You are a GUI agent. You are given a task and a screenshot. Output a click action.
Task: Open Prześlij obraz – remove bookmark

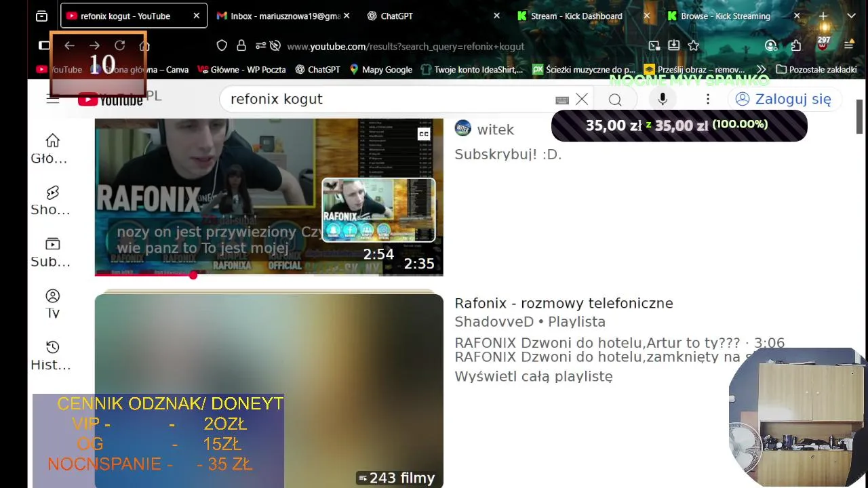(x=694, y=69)
